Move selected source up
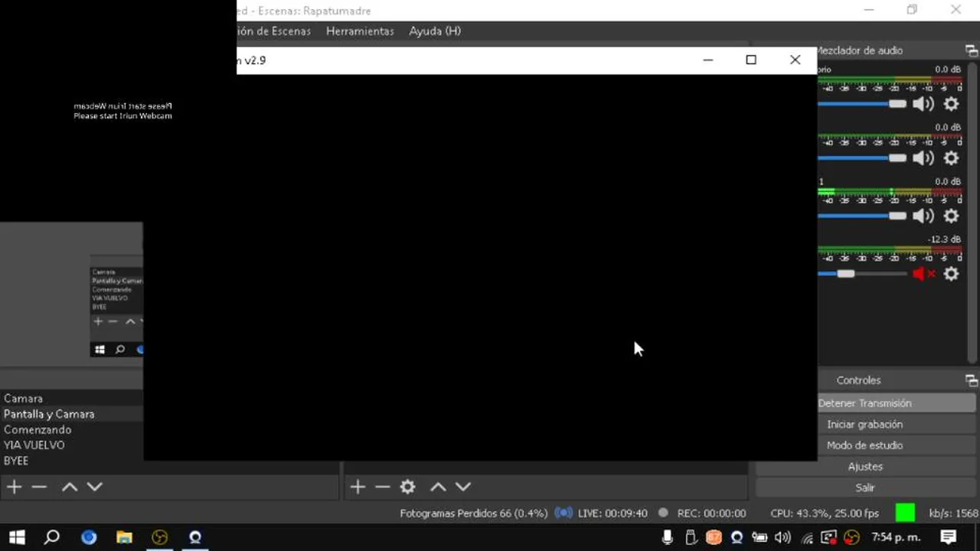Viewport: 980px width, 551px height. 438,487
